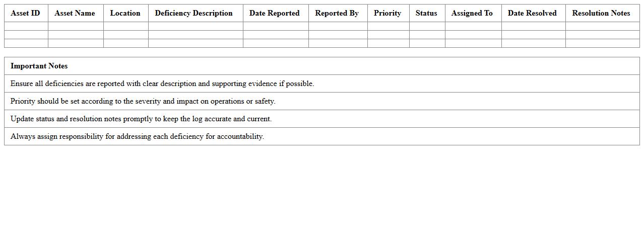644x252 pixels.
Task: Select the note about assigning responsibility
Action: point(137,136)
